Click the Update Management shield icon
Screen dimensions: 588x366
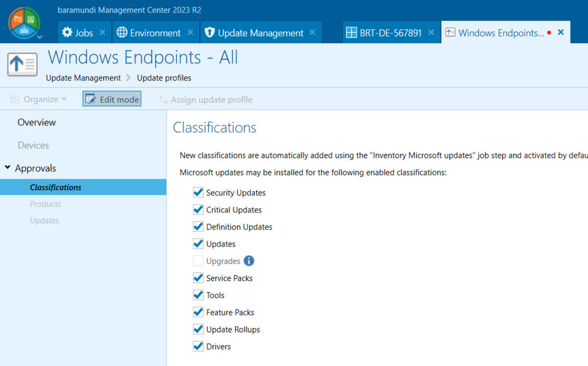210,33
